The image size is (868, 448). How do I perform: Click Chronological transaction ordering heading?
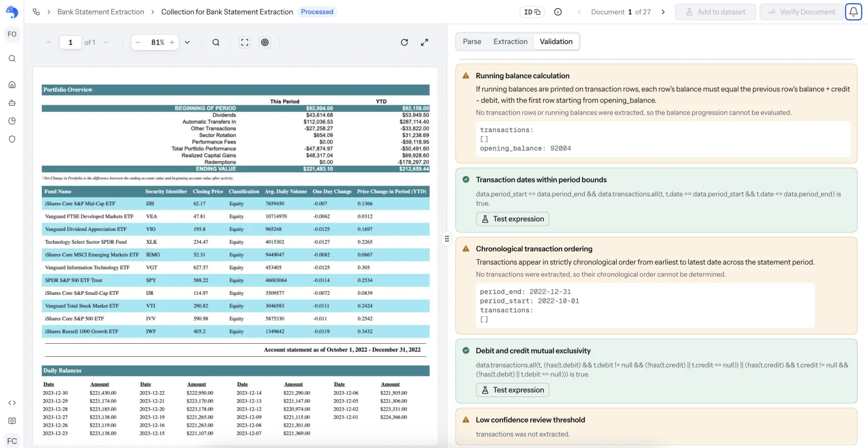click(x=534, y=249)
